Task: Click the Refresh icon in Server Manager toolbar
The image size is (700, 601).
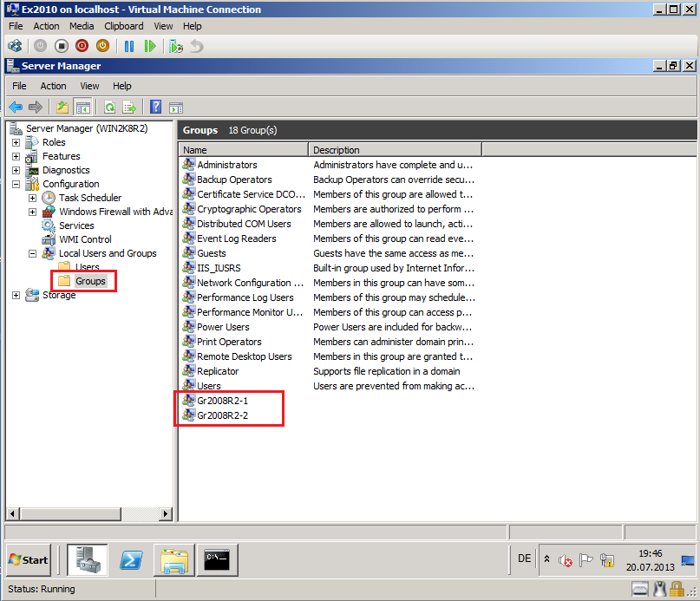Action: [x=109, y=108]
